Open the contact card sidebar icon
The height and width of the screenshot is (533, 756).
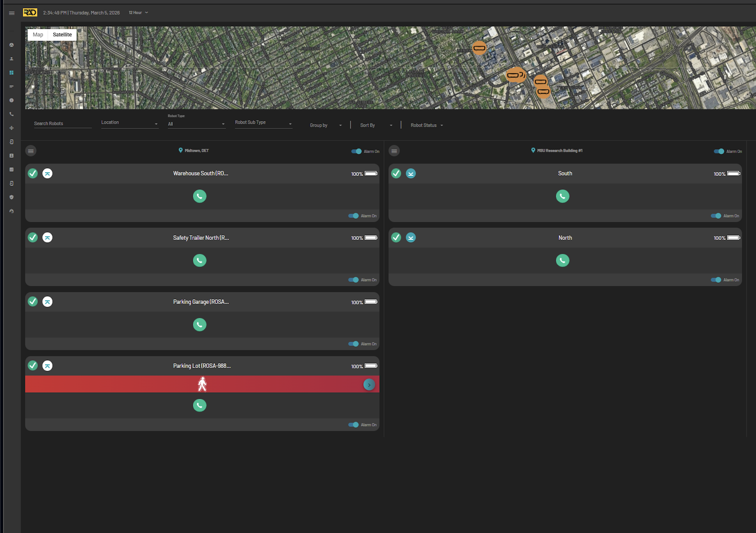[12, 156]
